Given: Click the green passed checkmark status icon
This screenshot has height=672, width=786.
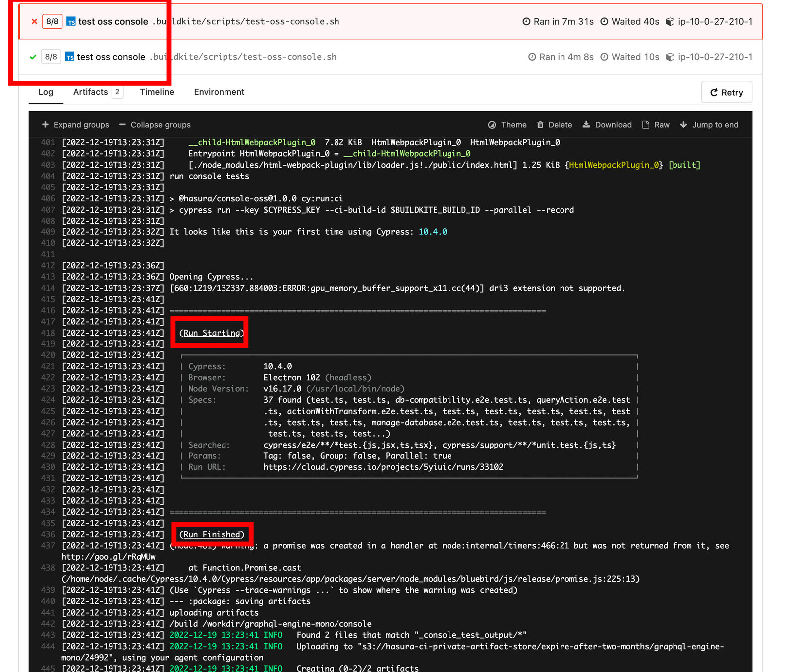Looking at the screenshot, I should [33, 57].
